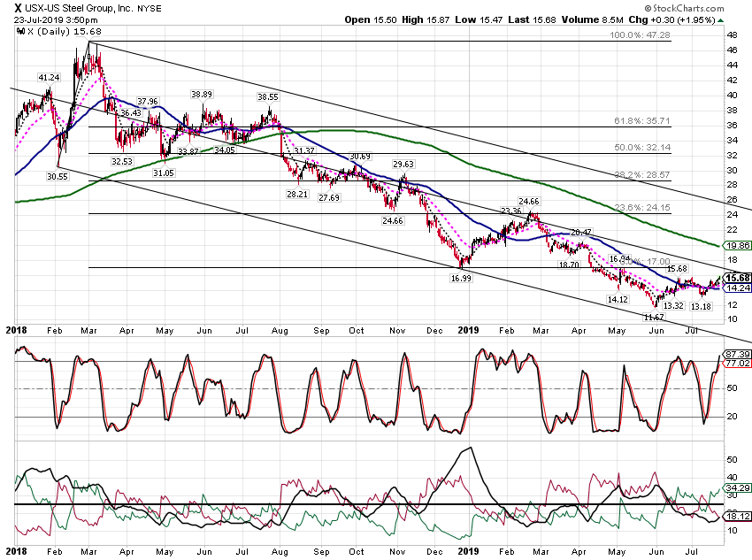Select the 87.39 stochastic value tag
The height and width of the screenshot is (560, 752).
(738, 355)
